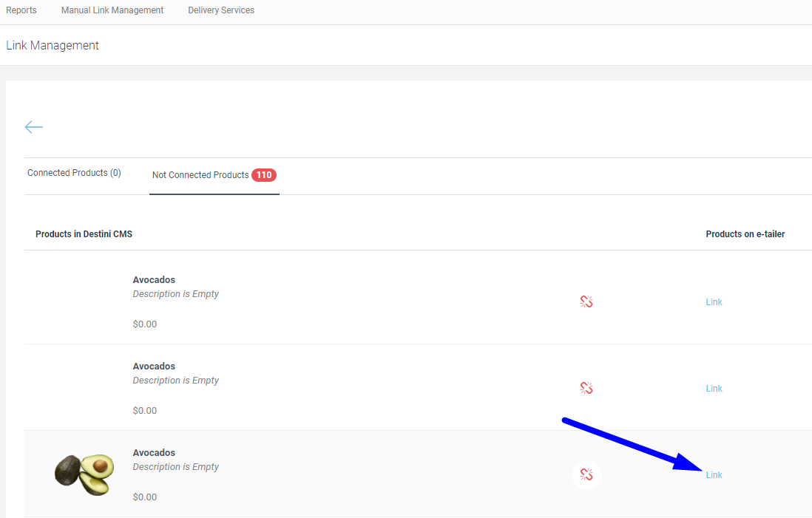Open the Reports menu
This screenshot has width=812, height=518.
point(21,10)
